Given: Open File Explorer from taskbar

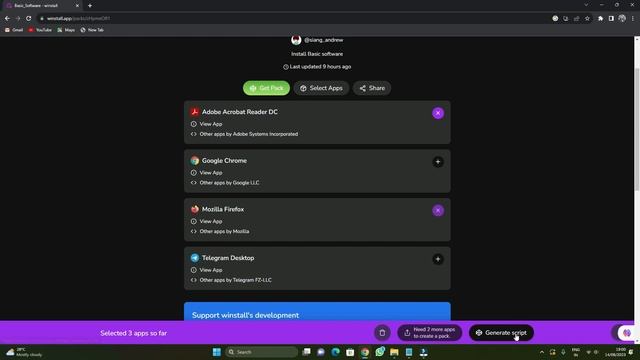Looking at the screenshot, I should click(x=394, y=352).
